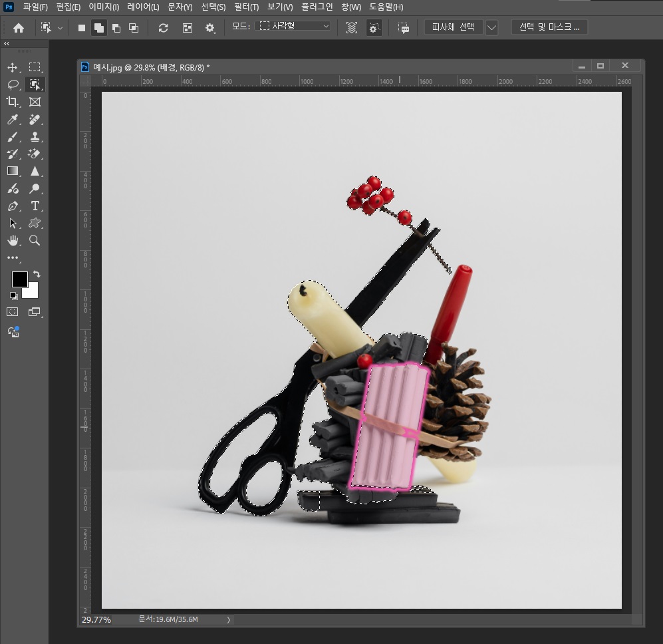Toggle Sample All Layers icon

pos(351,28)
